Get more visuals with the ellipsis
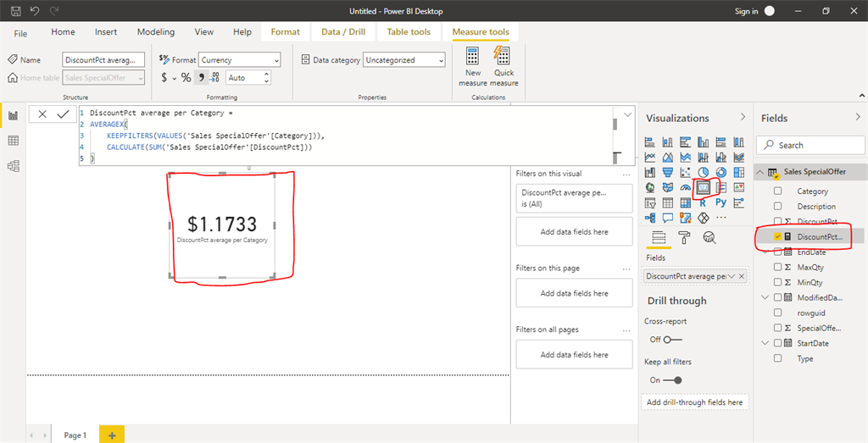The image size is (868, 443). click(x=721, y=218)
